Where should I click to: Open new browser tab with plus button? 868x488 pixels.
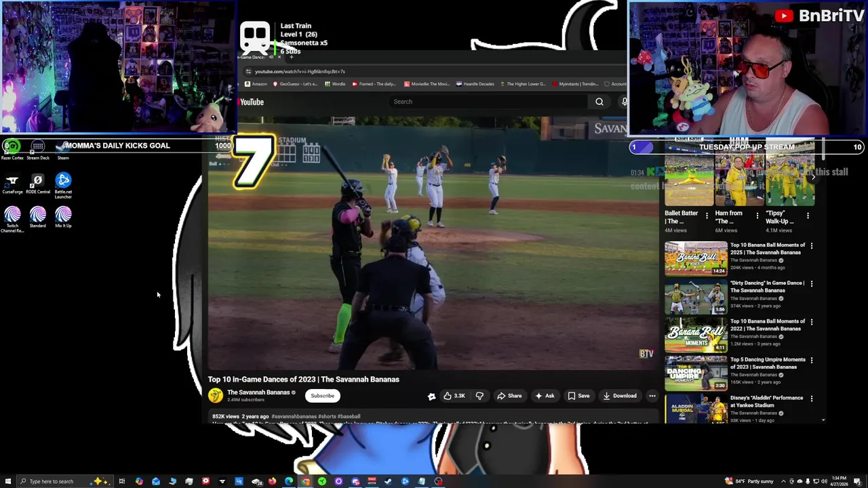[x=291, y=57]
